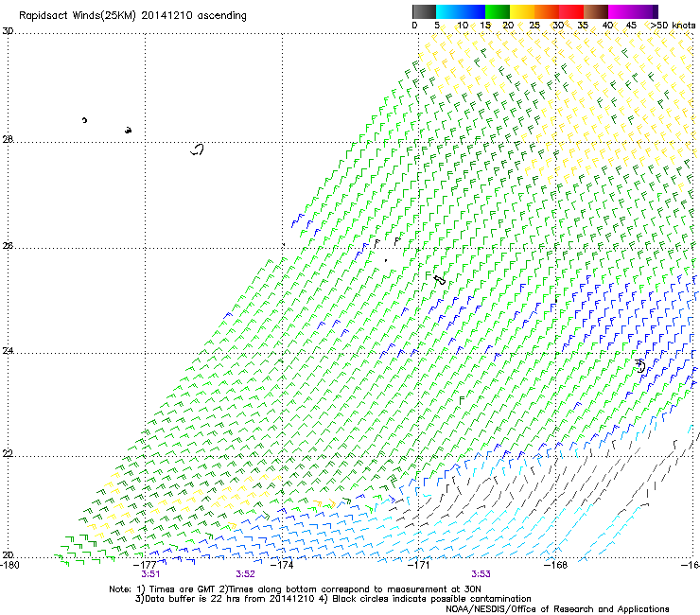The image size is (700, 615).
Task: Click the magenta-purple 40-50 knots legend segment
Action: point(633,11)
